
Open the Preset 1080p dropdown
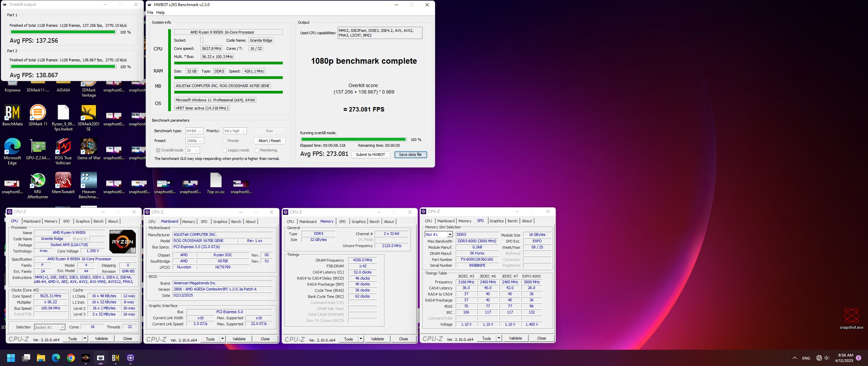point(194,141)
